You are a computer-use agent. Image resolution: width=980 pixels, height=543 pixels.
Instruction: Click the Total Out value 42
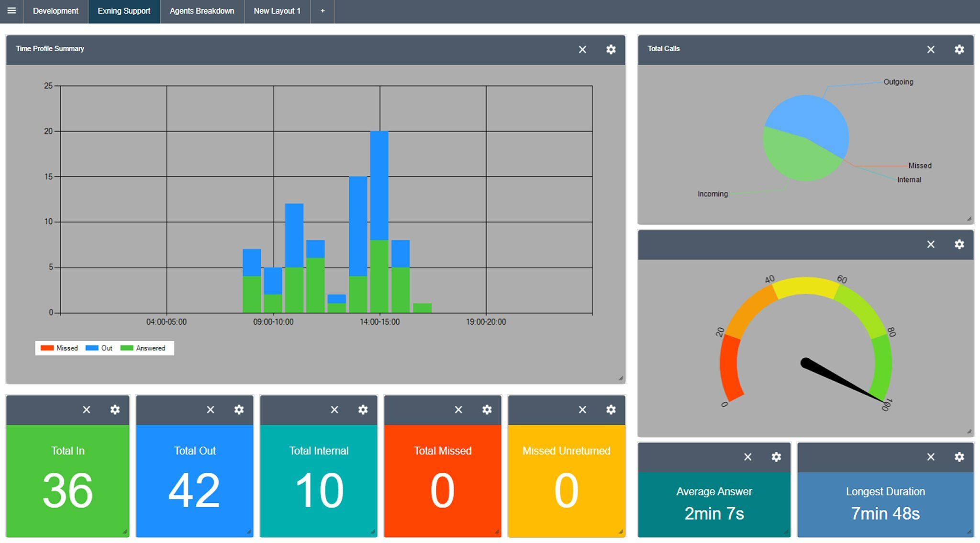(194, 490)
